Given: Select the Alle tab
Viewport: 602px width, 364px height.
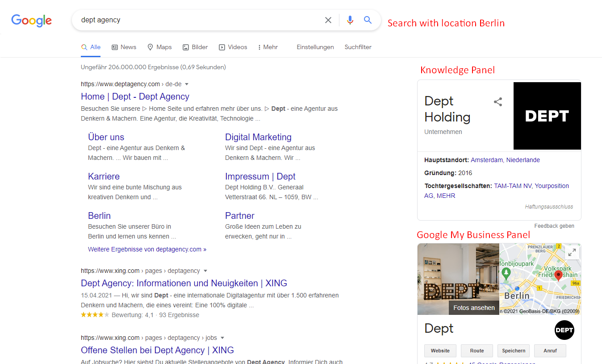Looking at the screenshot, I should pyautogui.click(x=91, y=47).
